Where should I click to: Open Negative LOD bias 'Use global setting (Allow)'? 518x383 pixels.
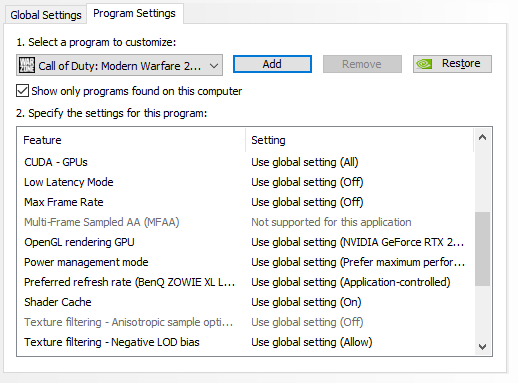312,342
